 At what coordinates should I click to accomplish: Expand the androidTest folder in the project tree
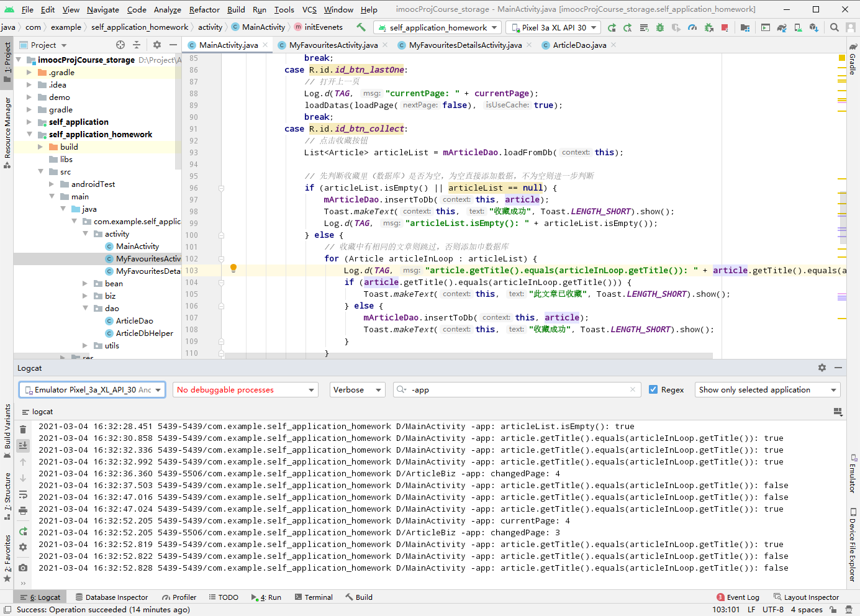(x=52, y=184)
